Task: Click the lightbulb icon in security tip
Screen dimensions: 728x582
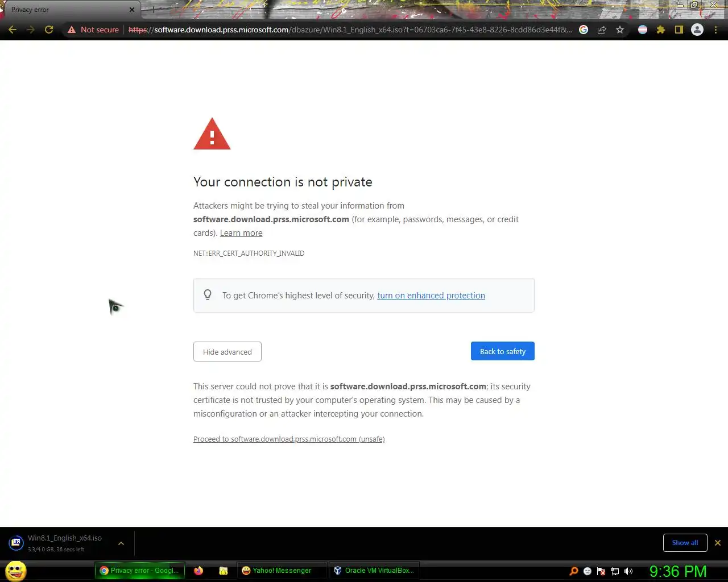Action: [x=208, y=294]
